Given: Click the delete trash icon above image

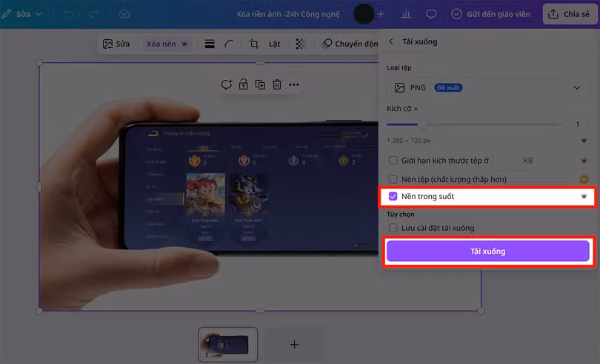Looking at the screenshot, I should pyautogui.click(x=276, y=85).
